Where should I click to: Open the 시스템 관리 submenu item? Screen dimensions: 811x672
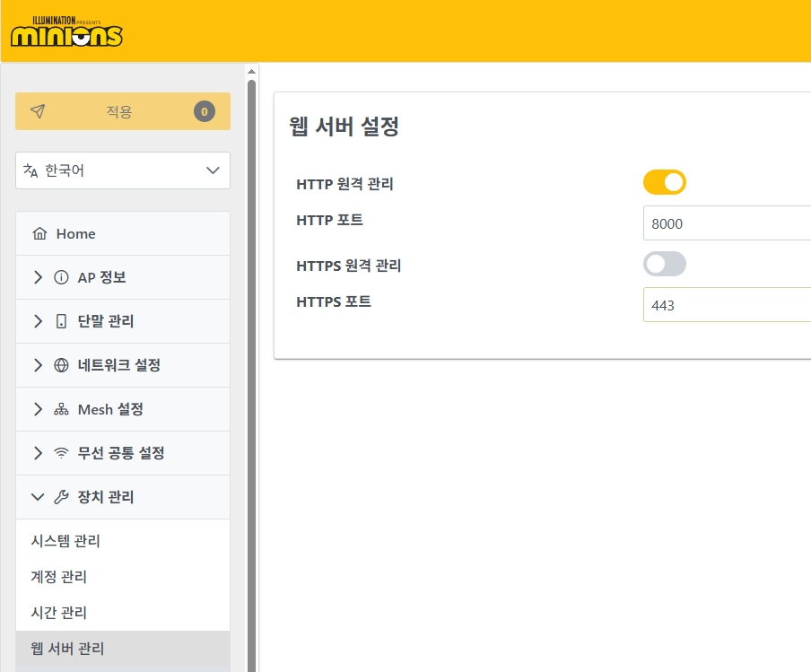(65, 542)
